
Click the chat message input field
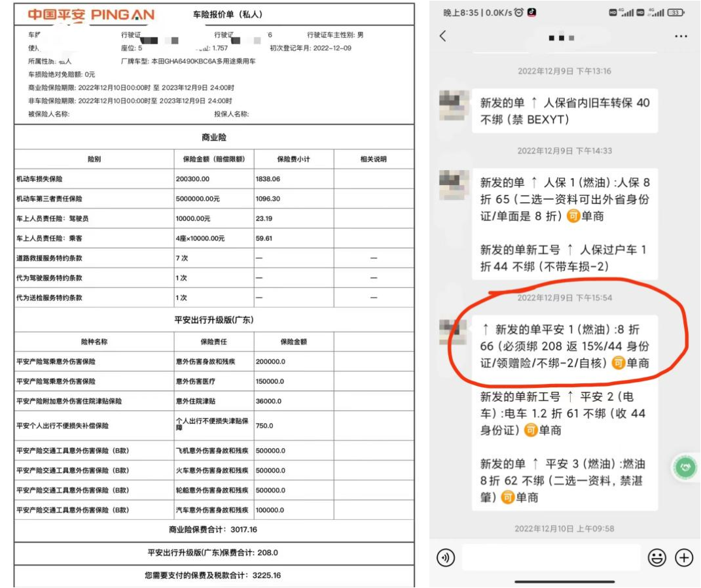point(551,557)
